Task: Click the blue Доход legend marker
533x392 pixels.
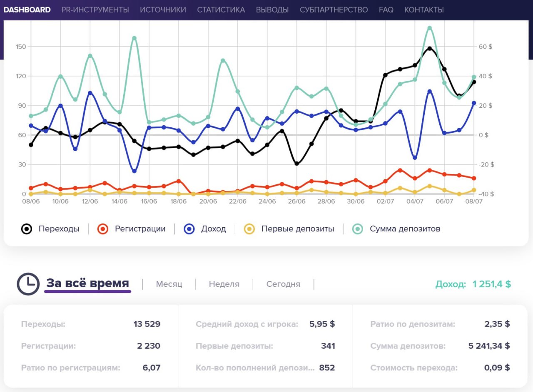Action: [189, 229]
